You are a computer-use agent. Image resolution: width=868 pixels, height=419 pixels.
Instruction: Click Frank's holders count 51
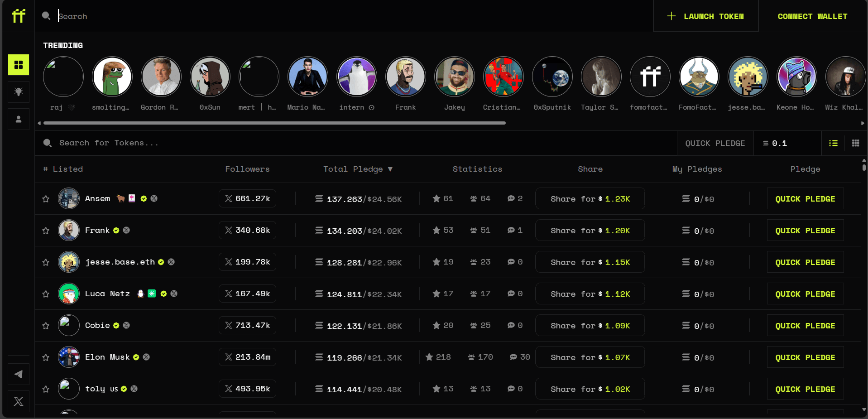pyautogui.click(x=480, y=230)
